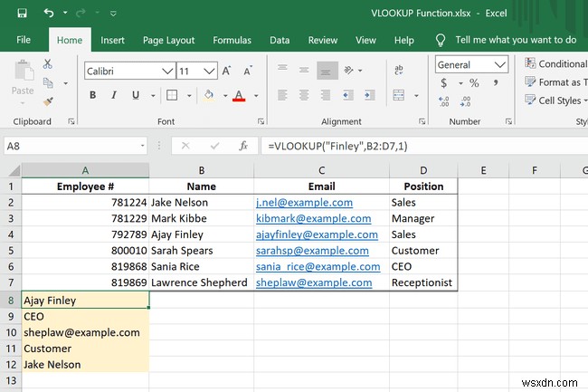Increase Decimal places icon
This screenshot has height=392, width=588.
(x=443, y=101)
